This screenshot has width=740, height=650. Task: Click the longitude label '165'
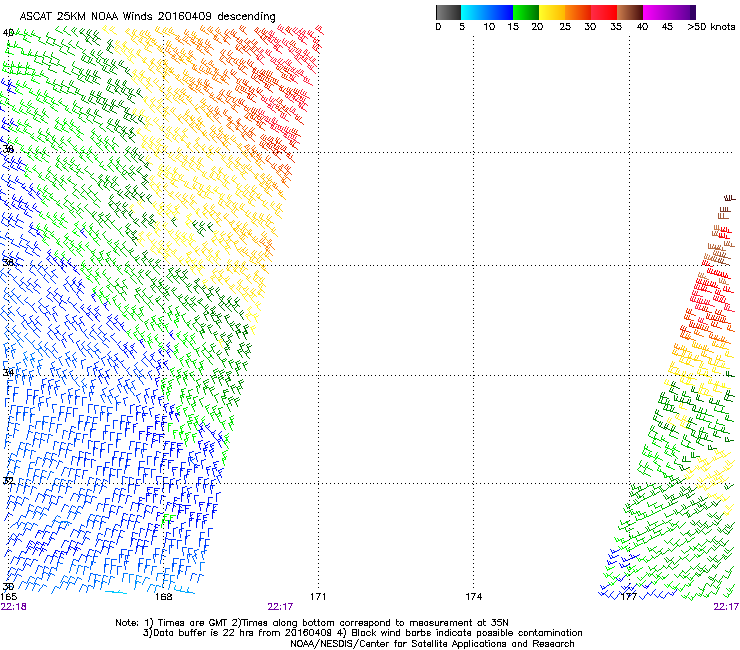pyautogui.click(x=9, y=597)
